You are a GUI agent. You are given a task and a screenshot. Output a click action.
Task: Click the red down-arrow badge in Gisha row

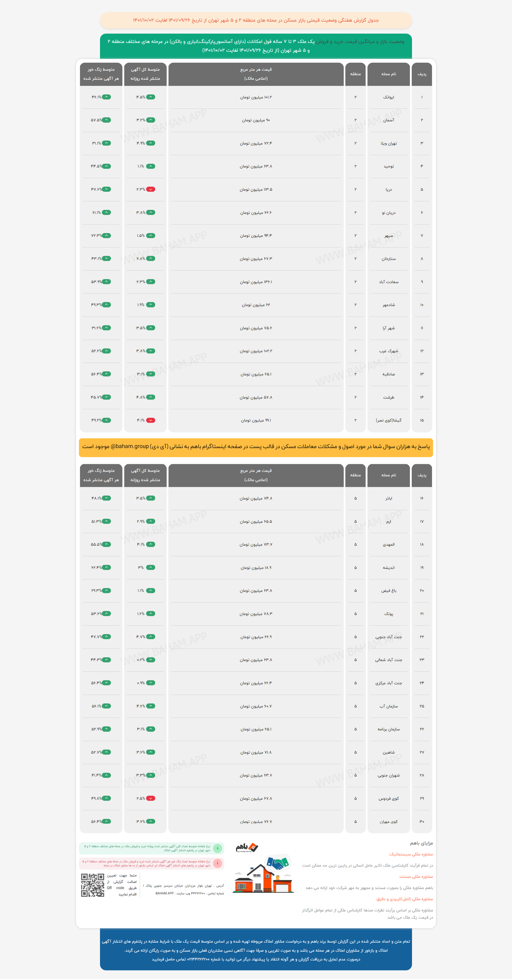coord(151,420)
